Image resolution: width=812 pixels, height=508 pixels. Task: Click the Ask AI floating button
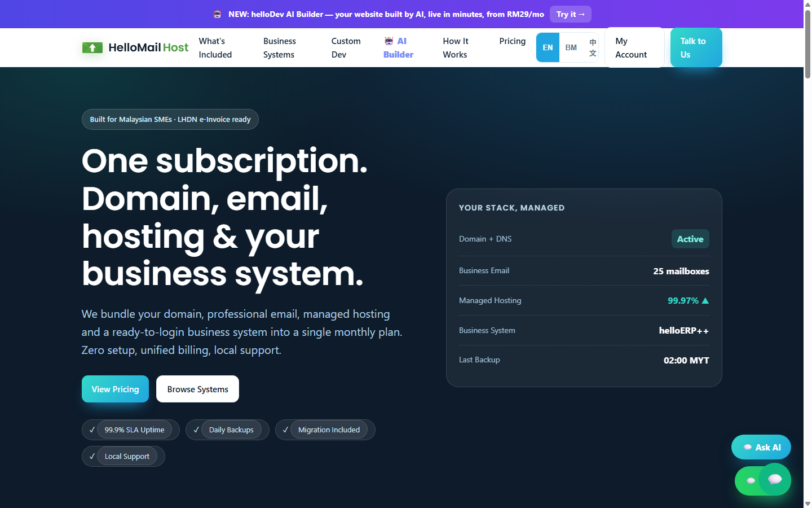761,447
